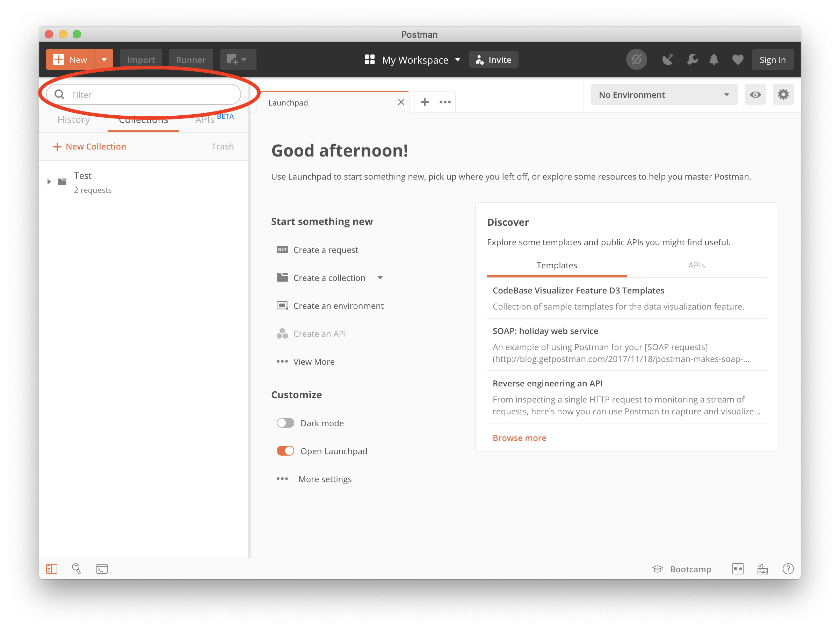Click the Sign In button
Viewport: 840px width, 631px height.
773,60
